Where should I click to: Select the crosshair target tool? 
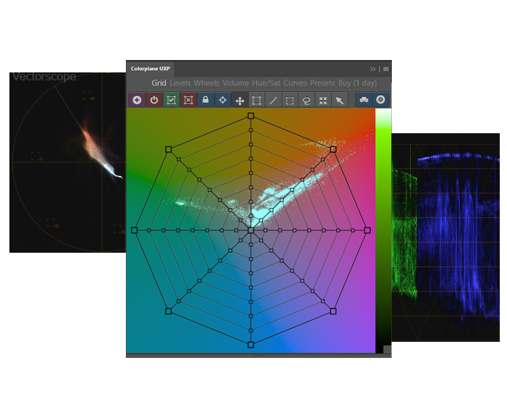(222, 100)
